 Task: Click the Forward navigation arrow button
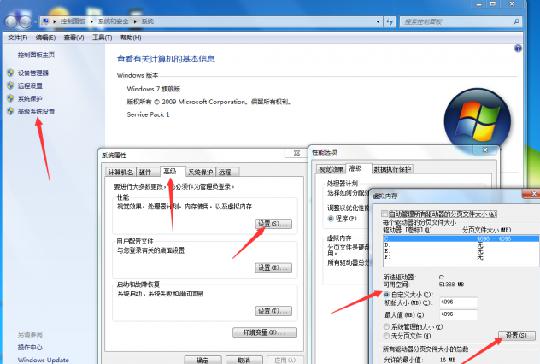26,21
